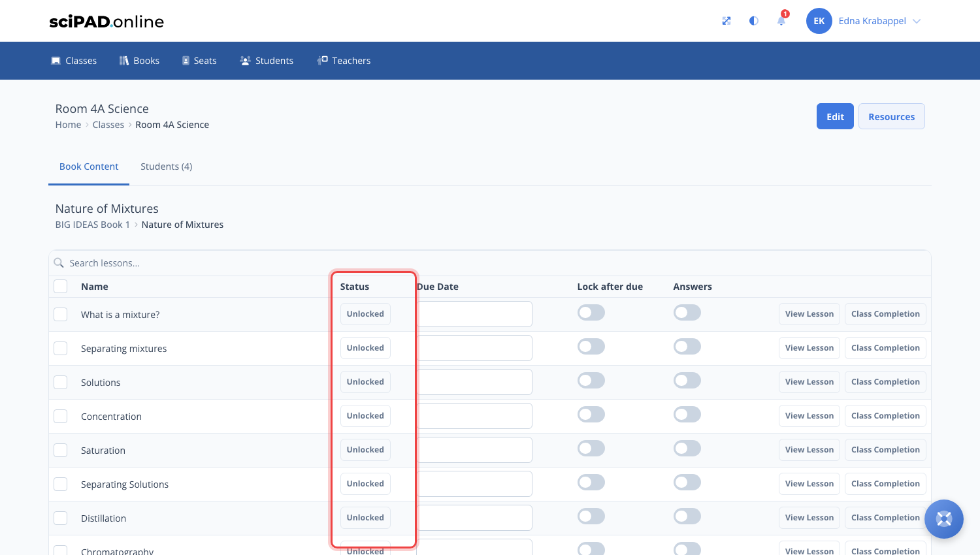Click the Name column header

pyautogui.click(x=95, y=287)
